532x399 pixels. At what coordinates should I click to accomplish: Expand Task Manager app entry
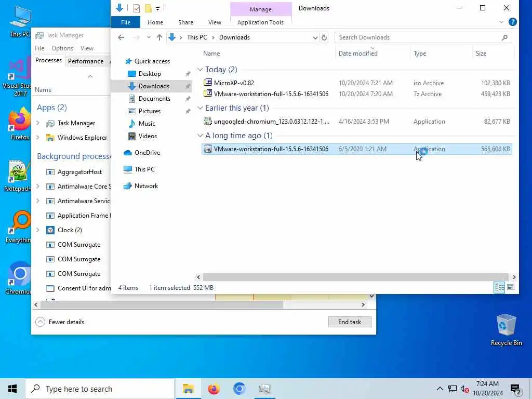[38, 123]
